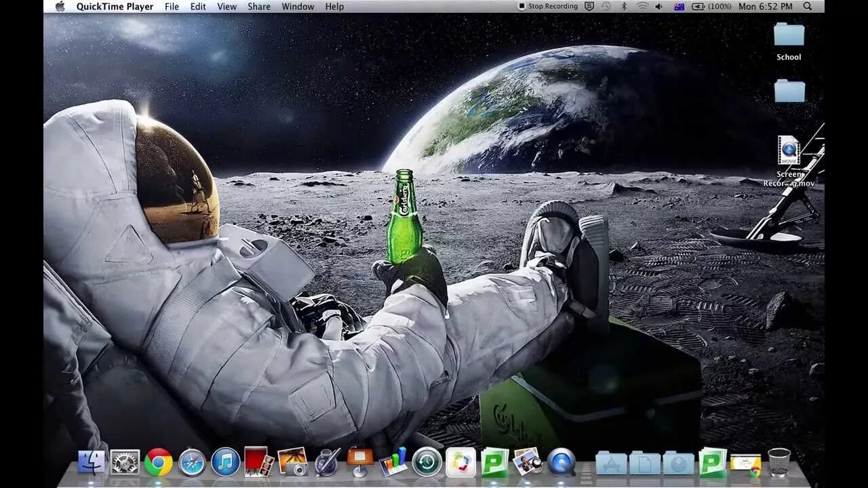Open Finder from the Dock
868x488 pixels.
pyautogui.click(x=92, y=462)
